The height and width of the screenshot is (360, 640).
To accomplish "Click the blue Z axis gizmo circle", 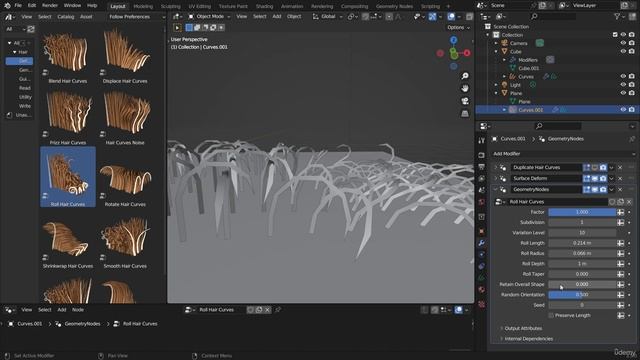I will point(453,40).
